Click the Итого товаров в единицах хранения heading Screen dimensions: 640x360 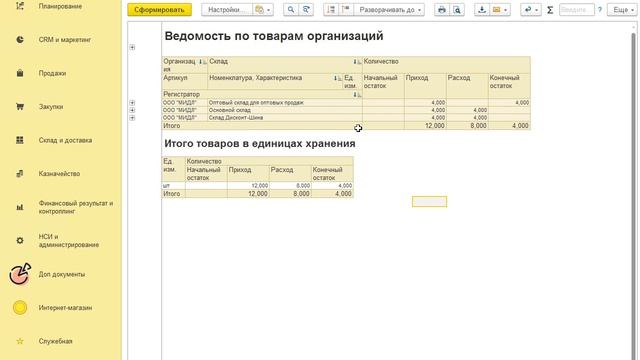coord(260,144)
